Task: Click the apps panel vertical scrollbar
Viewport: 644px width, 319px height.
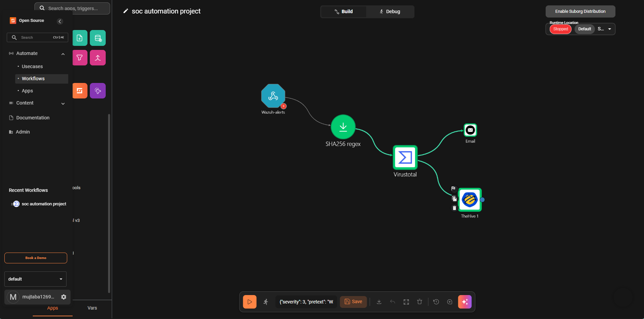Action: (x=109, y=203)
